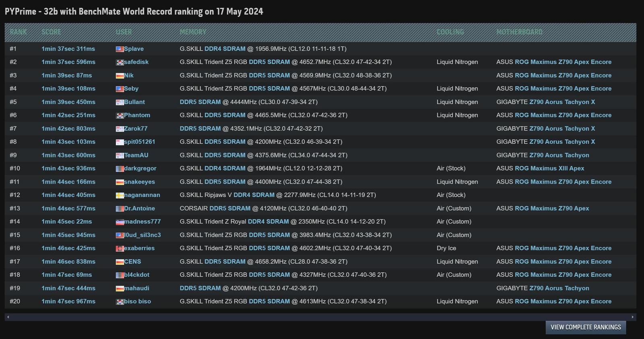Click the flag icon beside bl4ckdot

tap(120, 275)
